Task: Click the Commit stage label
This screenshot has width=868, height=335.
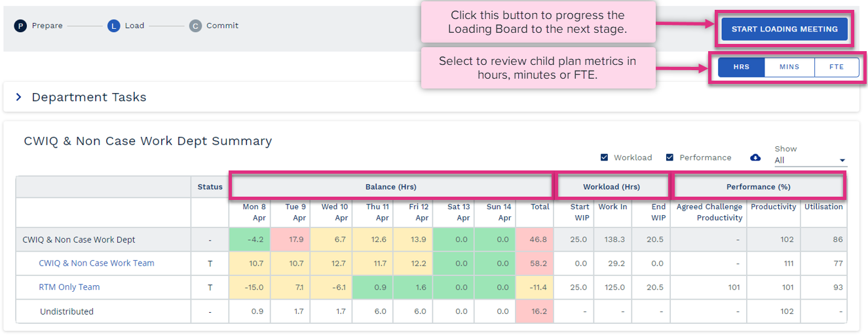Action: pyautogui.click(x=222, y=26)
